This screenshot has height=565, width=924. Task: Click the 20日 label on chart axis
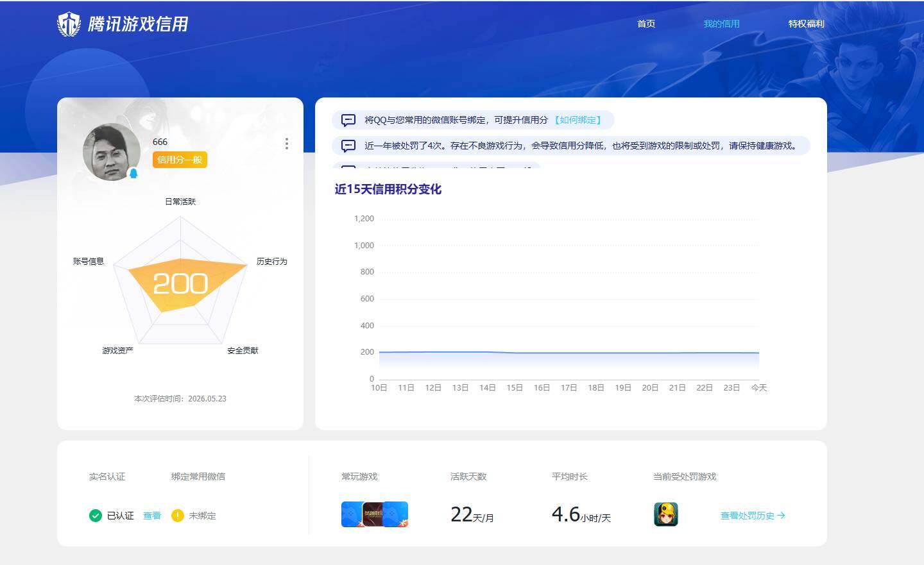(x=650, y=387)
